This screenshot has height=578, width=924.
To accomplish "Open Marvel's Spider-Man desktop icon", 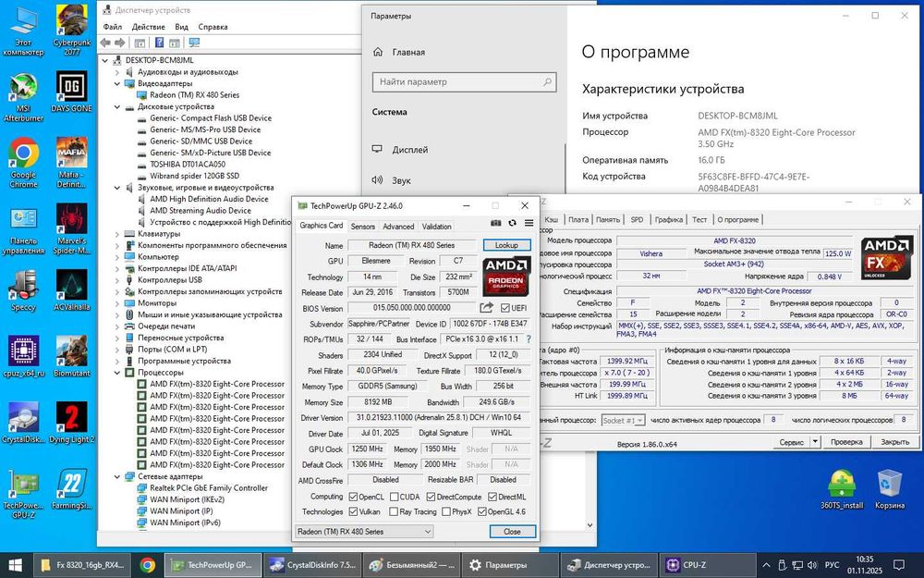I will coord(72,229).
